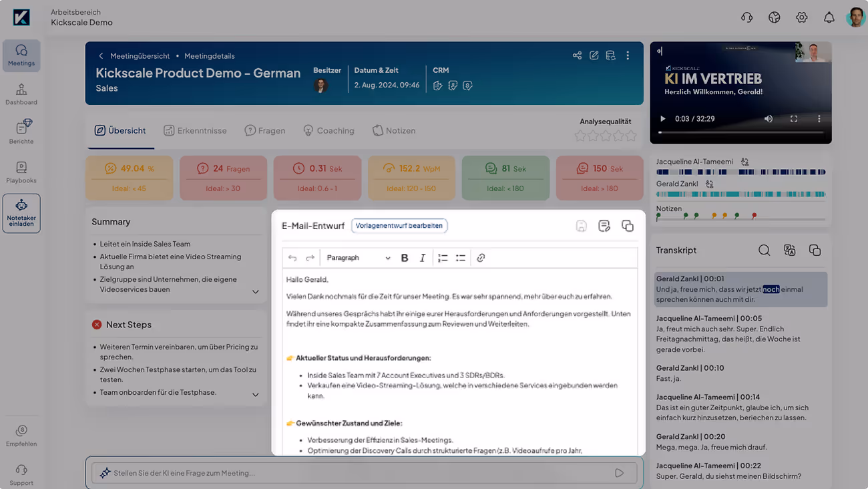Click the red note marker on Notizen timeline
Viewport: 868px width, 489px height.
pyautogui.click(x=754, y=216)
